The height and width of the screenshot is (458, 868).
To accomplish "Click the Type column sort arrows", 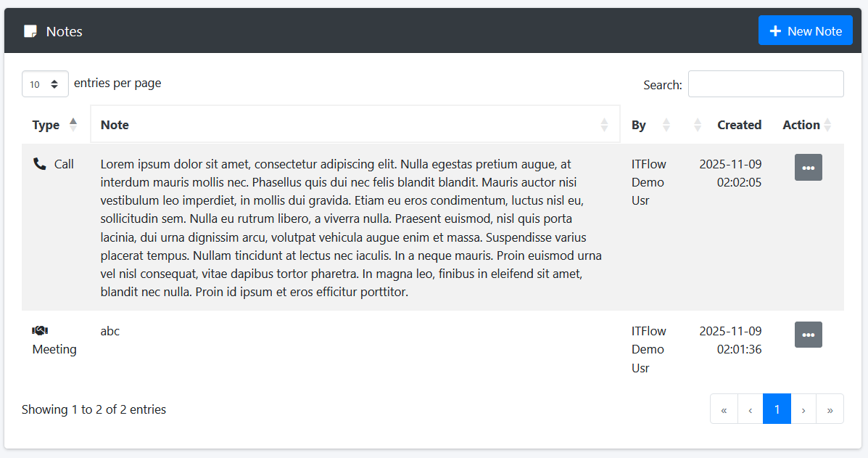I will click(x=73, y=125).
